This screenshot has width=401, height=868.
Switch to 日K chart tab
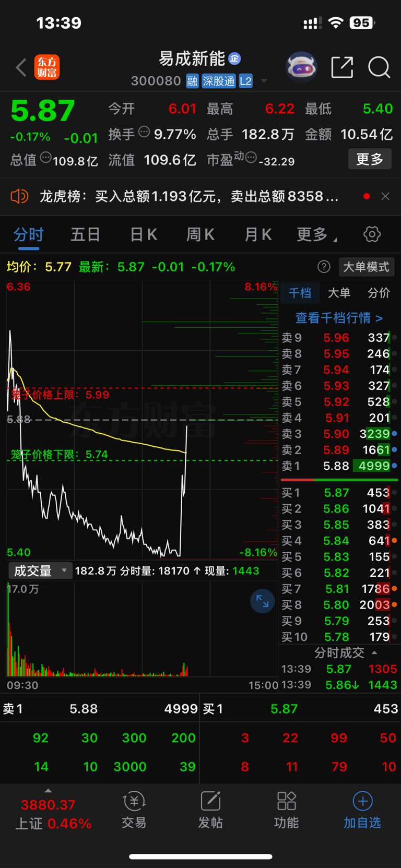[144, 234]
